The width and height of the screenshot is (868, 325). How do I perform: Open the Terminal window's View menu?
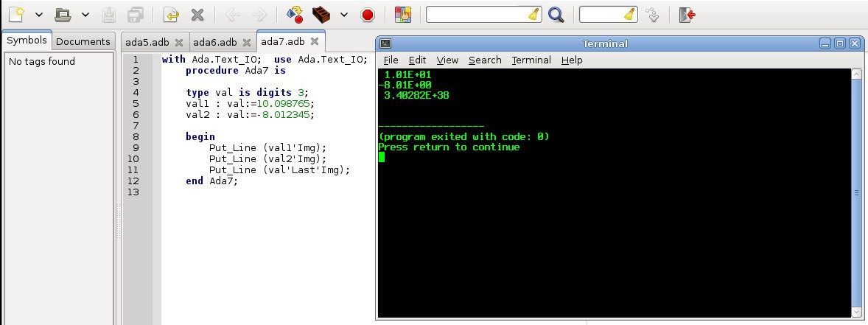point(447,60)
